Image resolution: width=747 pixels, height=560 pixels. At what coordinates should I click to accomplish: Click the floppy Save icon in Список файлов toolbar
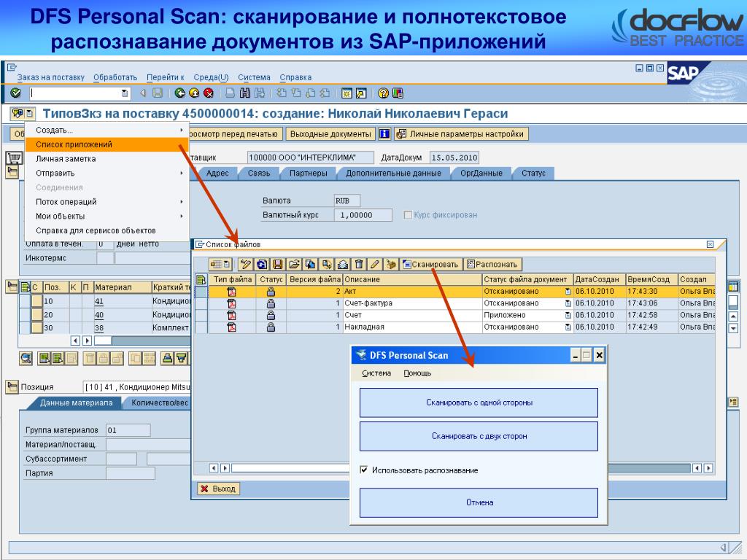[x=278, y=264]
